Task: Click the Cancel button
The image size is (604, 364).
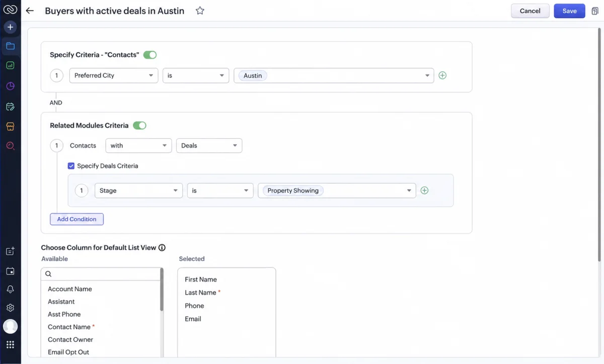Action: click(x=530, y=11)
